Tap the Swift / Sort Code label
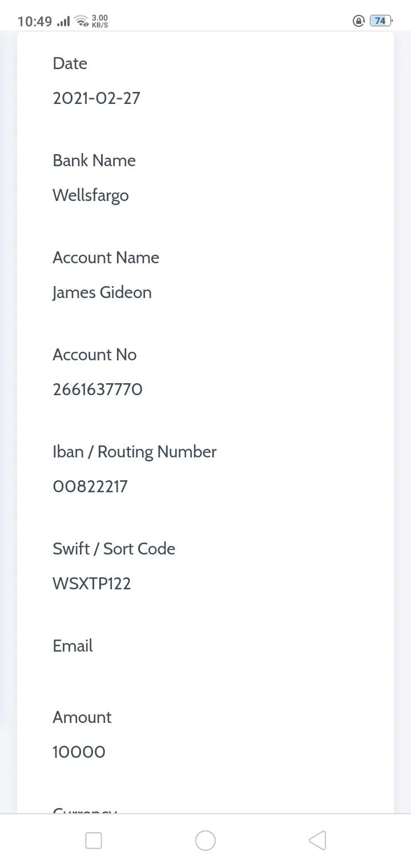Image resolution: width=411 pixels, height=868 pixels. coord(114,549)
